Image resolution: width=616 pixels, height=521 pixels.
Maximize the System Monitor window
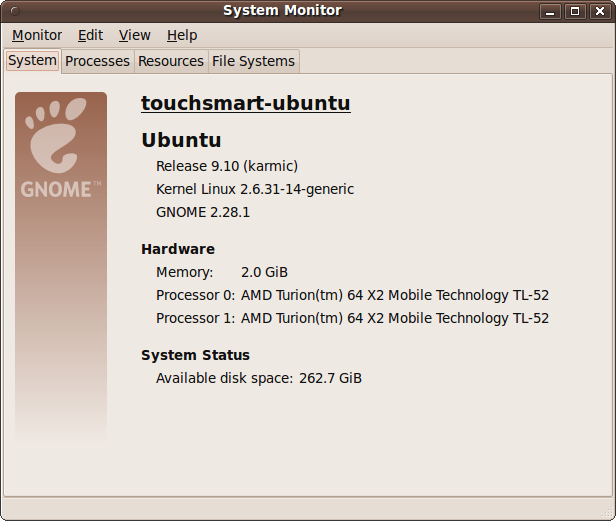coord(575,11)
